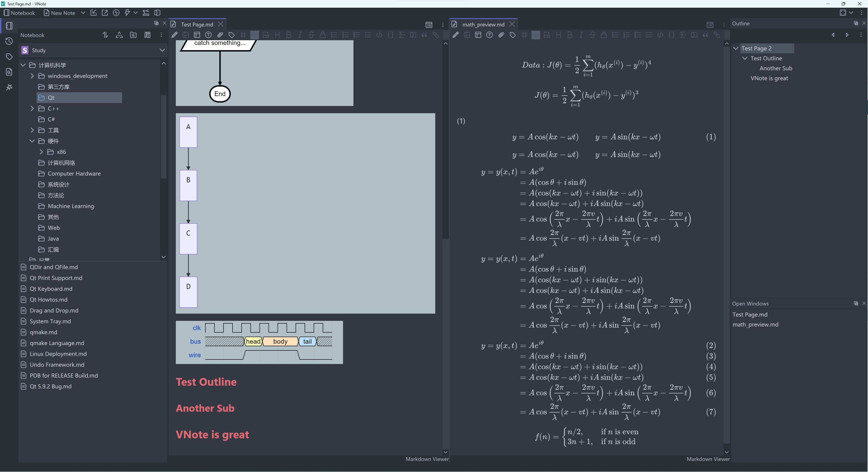
Task: Click the Import icon in main toolbar
Action: (x=94, y=13)
